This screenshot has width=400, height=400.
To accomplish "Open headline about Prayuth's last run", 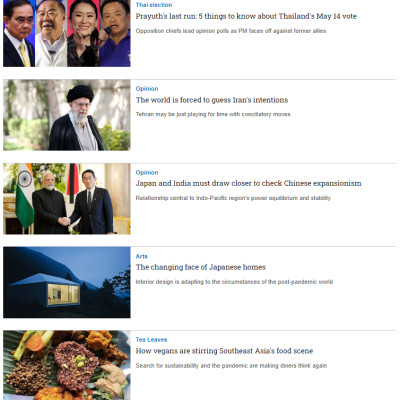I will [246, 16].
